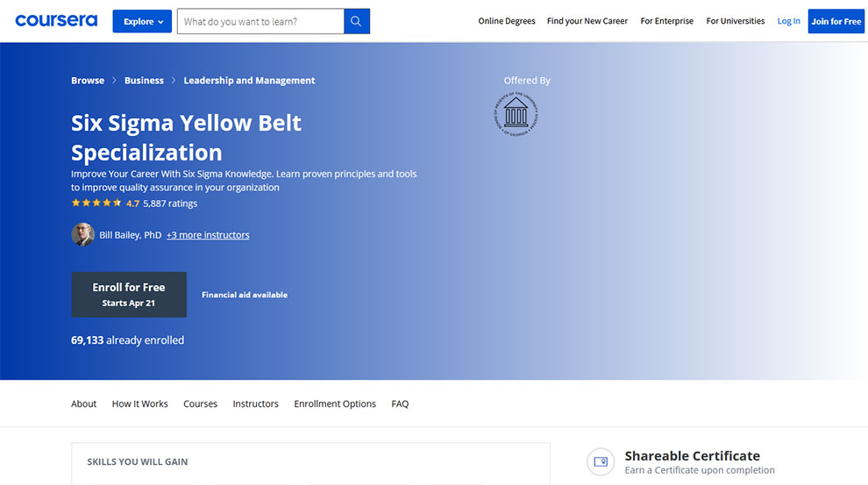Open Business breadcrumb link

(x=144, y=81)
